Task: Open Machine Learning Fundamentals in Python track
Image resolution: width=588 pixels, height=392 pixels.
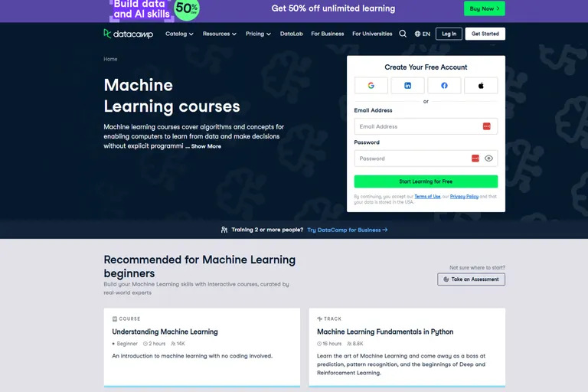Action: tap(407, 348)
